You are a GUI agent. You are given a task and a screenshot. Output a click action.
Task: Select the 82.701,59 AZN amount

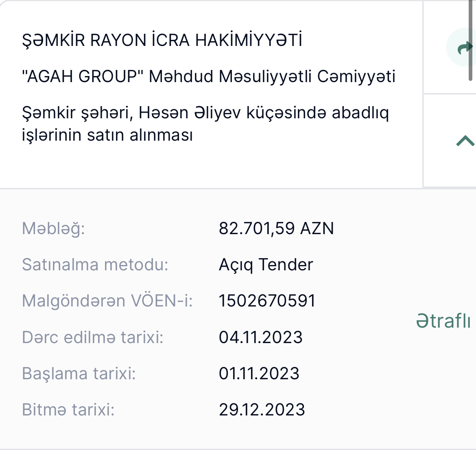(x=276, y=228)
